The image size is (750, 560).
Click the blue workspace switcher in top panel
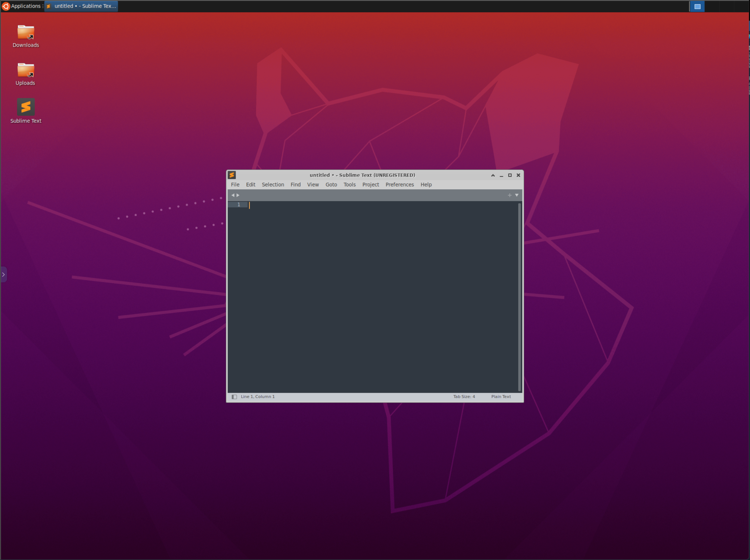(x=697, y=6)
